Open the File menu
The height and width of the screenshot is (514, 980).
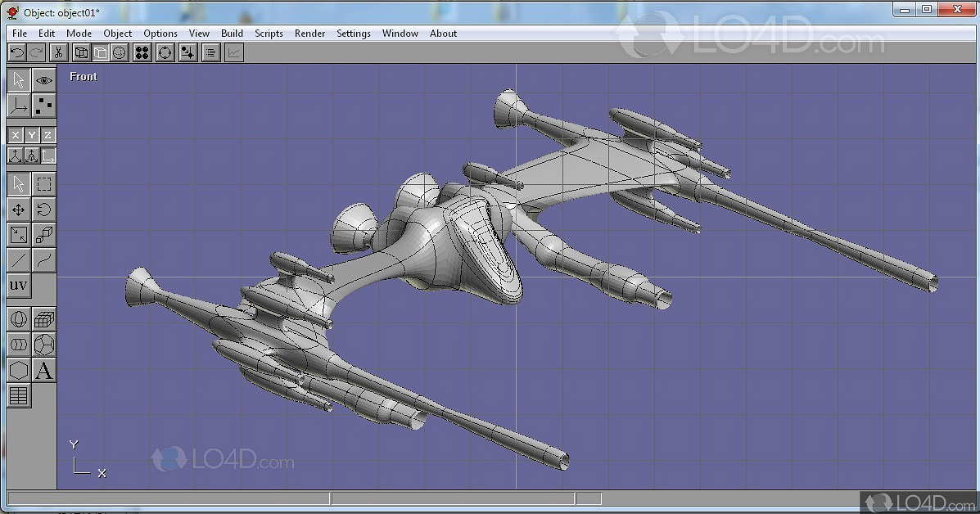pyautogui.click(x=20, y=33)
